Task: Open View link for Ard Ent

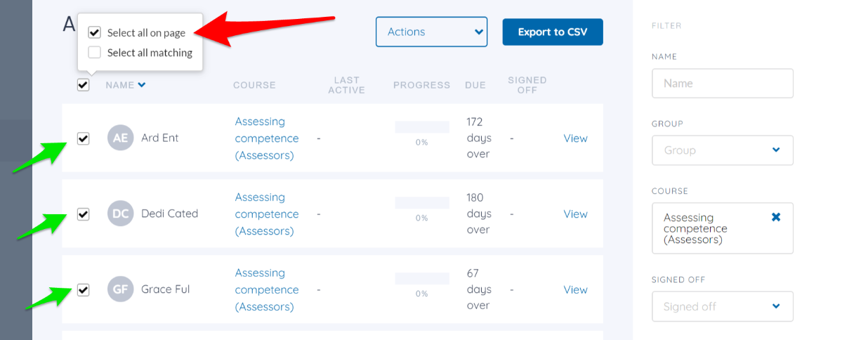Action: coord(575,138)
